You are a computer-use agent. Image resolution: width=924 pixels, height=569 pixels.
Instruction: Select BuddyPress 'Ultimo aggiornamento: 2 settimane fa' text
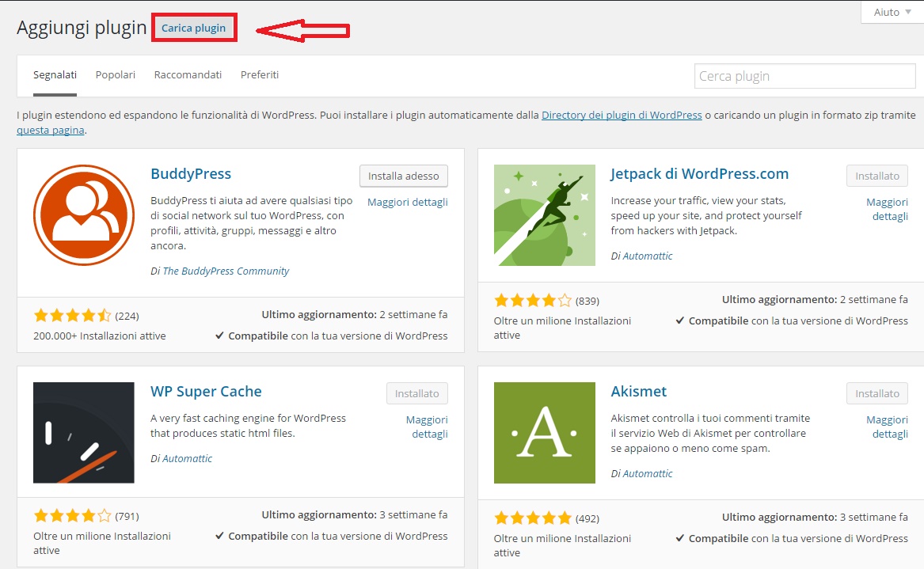(x=355, y=314)
